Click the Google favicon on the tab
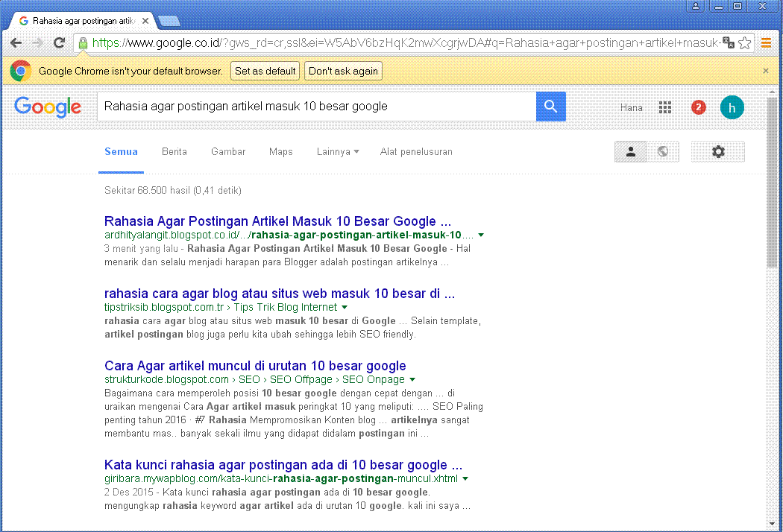Viewport: 783px width, 532px height. click(23, 21)
